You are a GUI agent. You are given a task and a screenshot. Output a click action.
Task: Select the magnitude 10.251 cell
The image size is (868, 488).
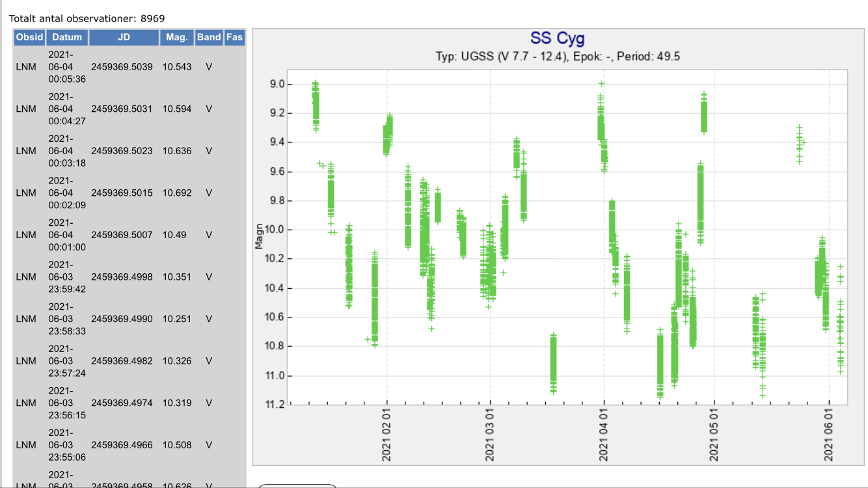pyautogui.click(x=176, y=319)
